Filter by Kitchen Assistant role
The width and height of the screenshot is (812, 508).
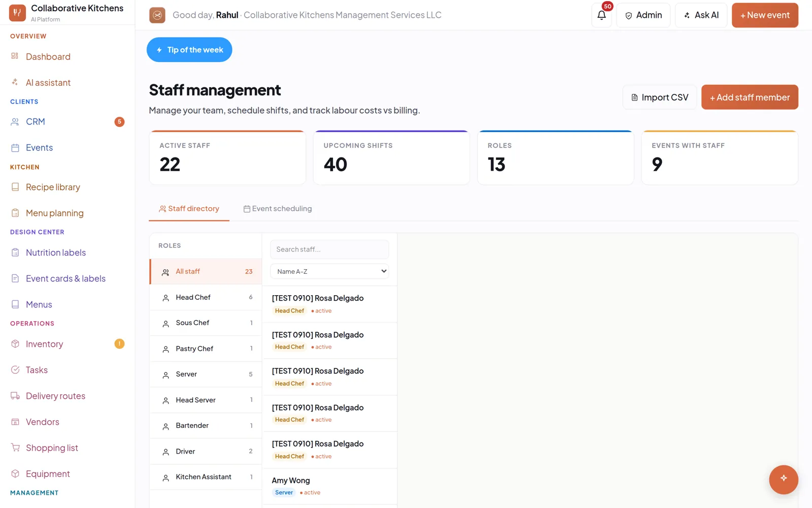(206, 477)
